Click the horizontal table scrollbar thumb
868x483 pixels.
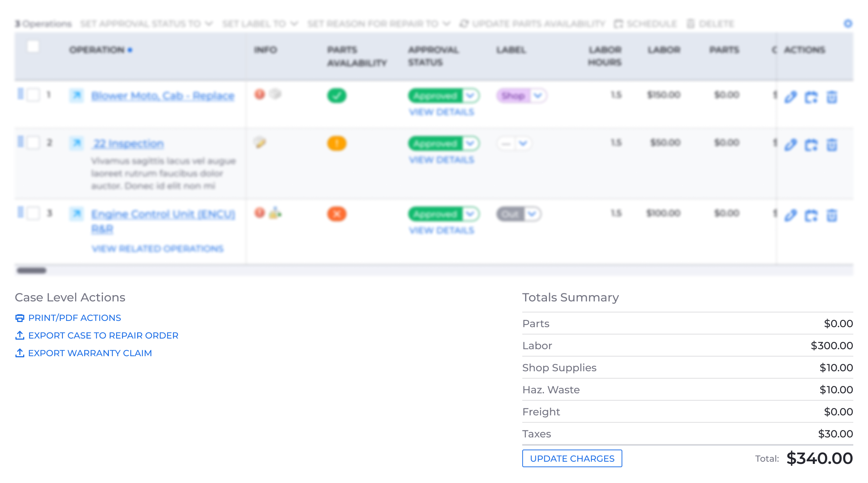click(x=32, y=271)
